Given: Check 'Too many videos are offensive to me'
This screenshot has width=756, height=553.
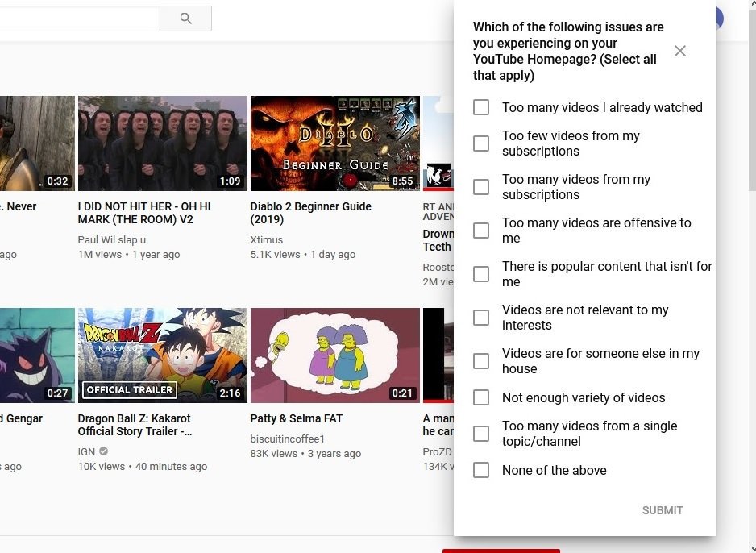Looking at the screenshot, I should click(481, 230).
